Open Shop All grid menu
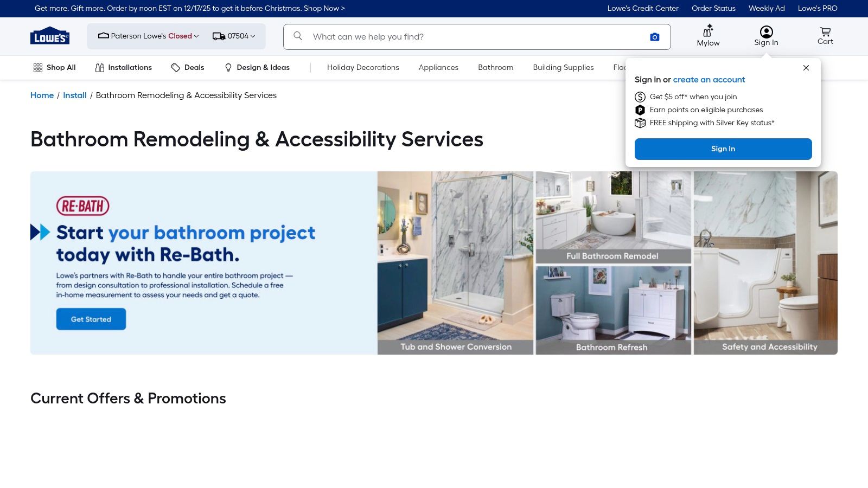The width and height of the screenshot is (868, 488). 54,68
